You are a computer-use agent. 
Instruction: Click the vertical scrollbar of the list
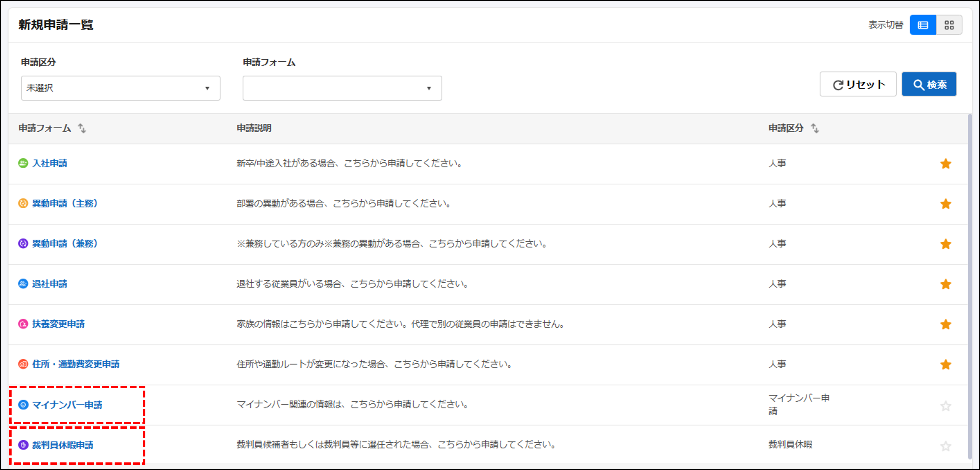(970, 285)
